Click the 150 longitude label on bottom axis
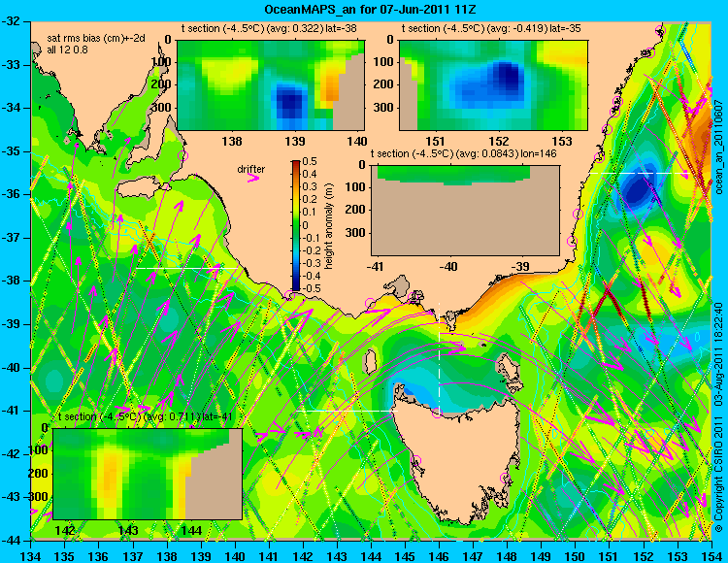Image resolution: width=728 pixels, height=563 pixels. point(576,556)
